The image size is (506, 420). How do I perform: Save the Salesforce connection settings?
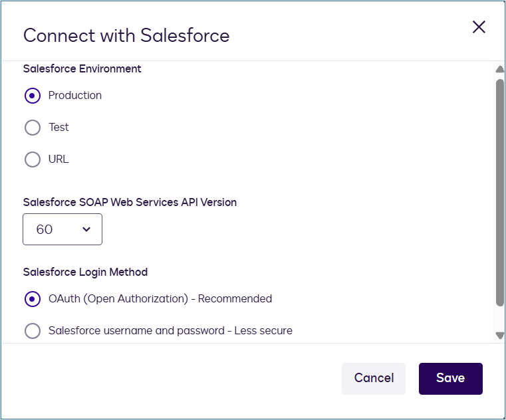(x=451, y=378)
